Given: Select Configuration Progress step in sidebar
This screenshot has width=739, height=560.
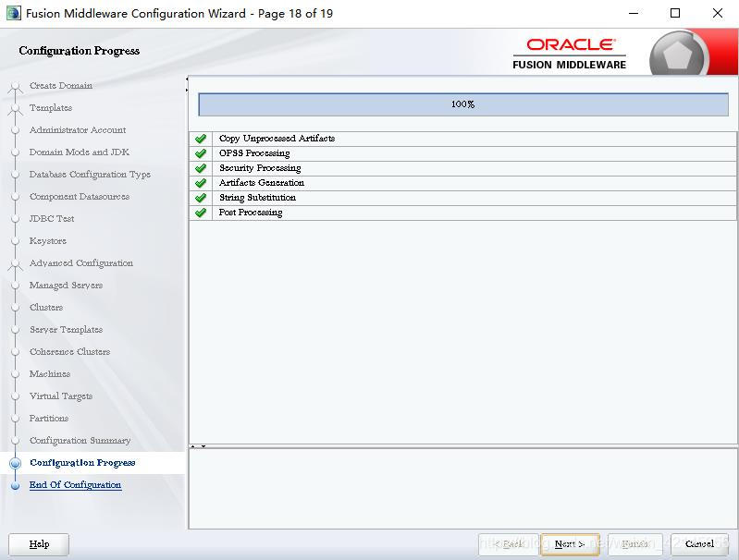Looking at the screenshot, I should 82,462.
